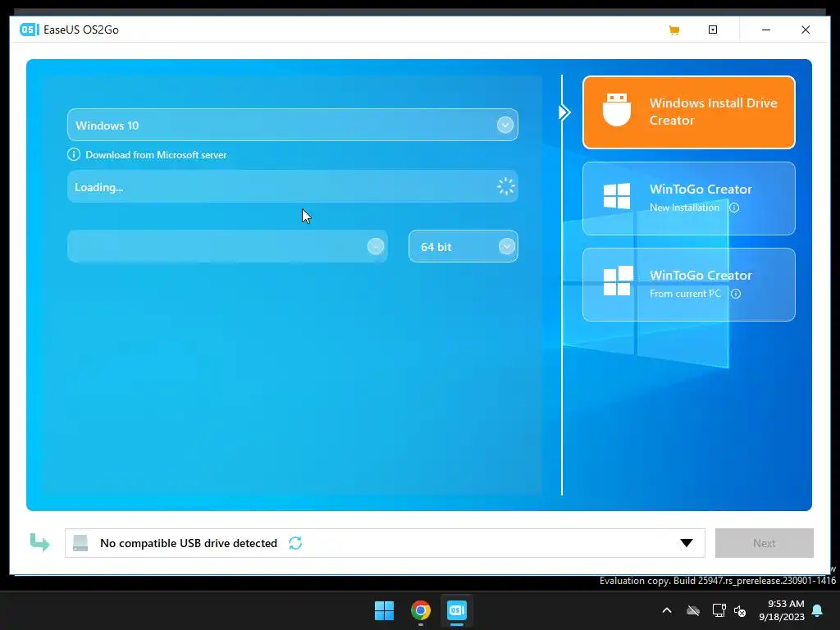The image size is (840, 630).
Task: Click Windows logo on From current PC card
Action: (x=618, y=281)
